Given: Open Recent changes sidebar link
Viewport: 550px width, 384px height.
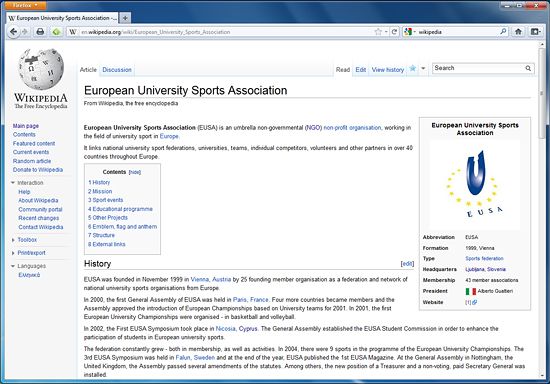Looking at the screenshot, I should pyautogui.click(x=39, y=218).
